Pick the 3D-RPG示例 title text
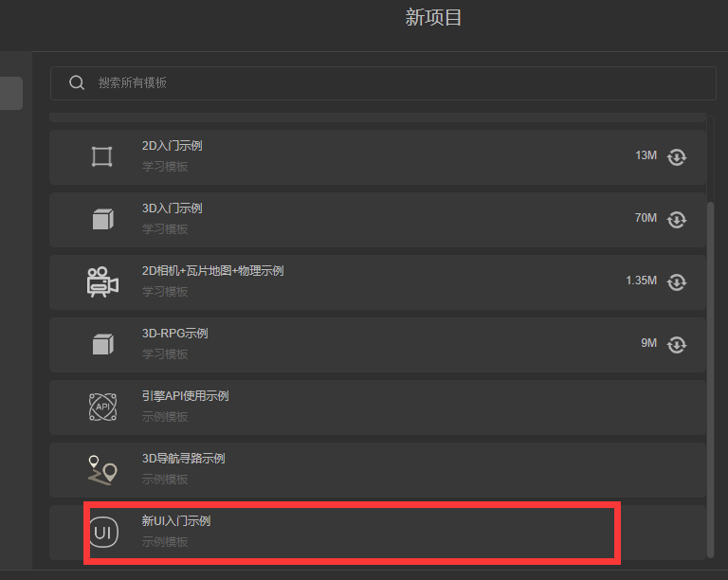The image size is (728, 580). click(175, 334)
